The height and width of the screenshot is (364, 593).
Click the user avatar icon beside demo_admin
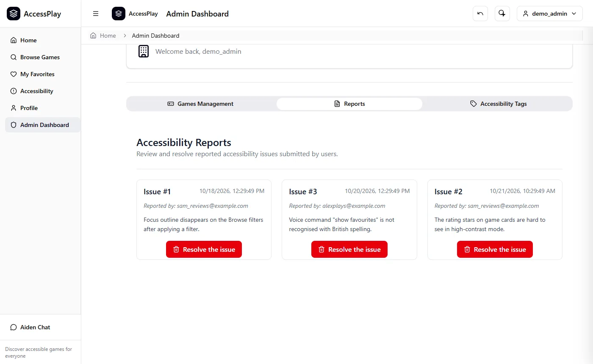[526, 14]
